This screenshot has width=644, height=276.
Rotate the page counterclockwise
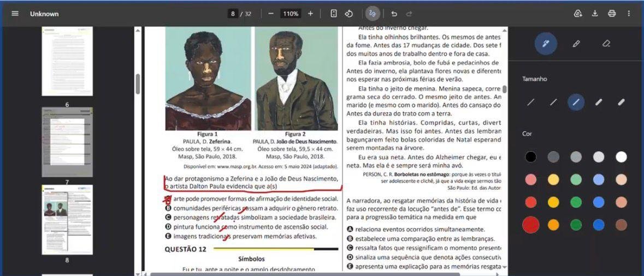click(x=349, y=14)
